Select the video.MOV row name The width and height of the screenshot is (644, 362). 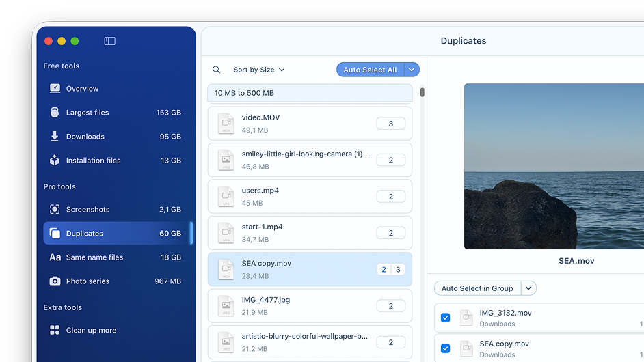click(x=260, y=117)
